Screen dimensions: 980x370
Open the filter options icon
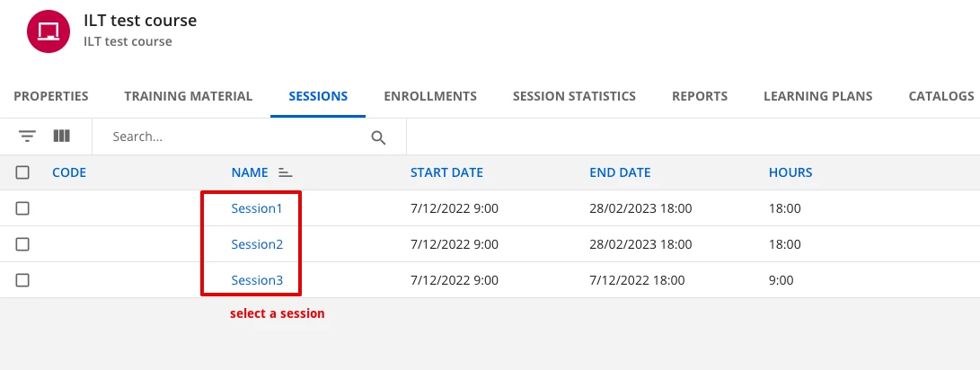tap(28, 137)
